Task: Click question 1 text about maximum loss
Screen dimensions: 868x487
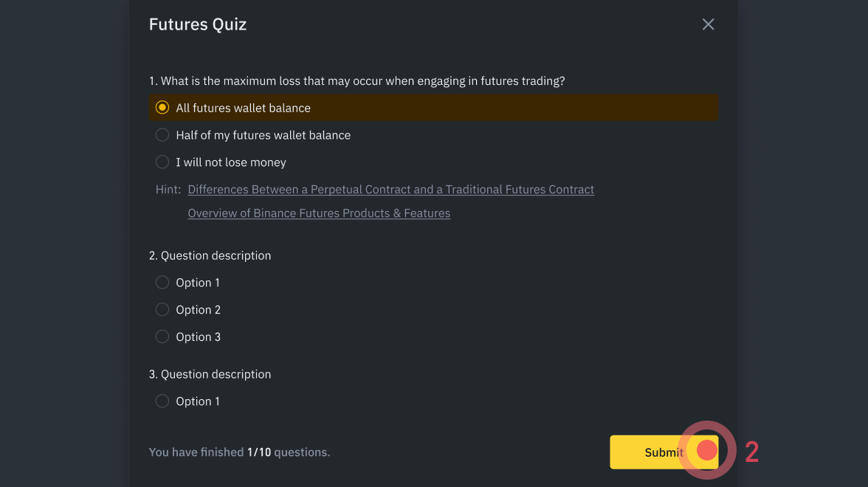Action: pos(356,81)
